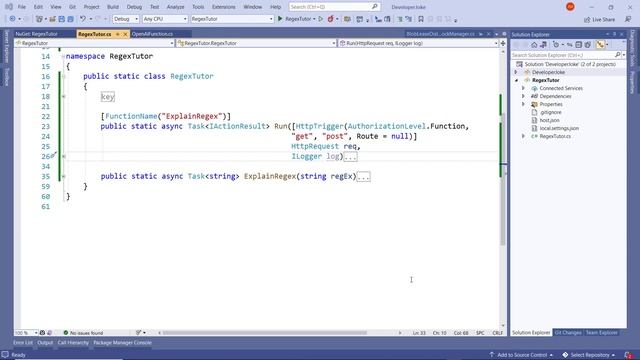Click Select Repository button
Viewport: 640px width, 360px height.
[x=589, y=355]
